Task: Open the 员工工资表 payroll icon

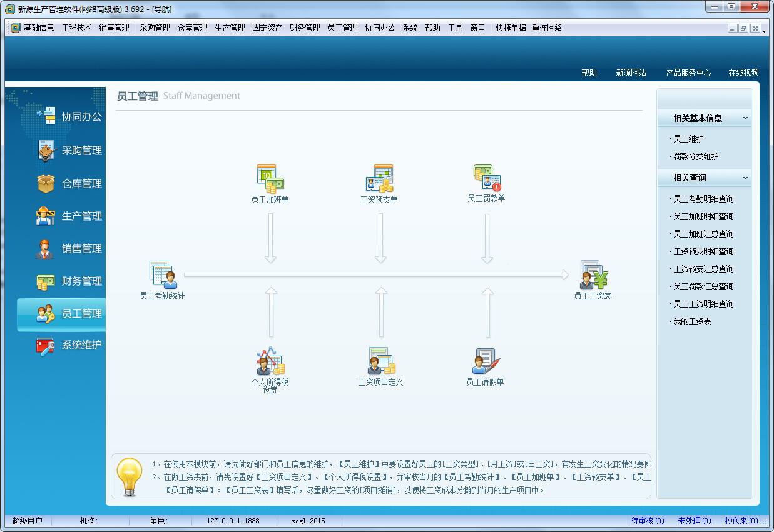Action: [x=593, y=275]
